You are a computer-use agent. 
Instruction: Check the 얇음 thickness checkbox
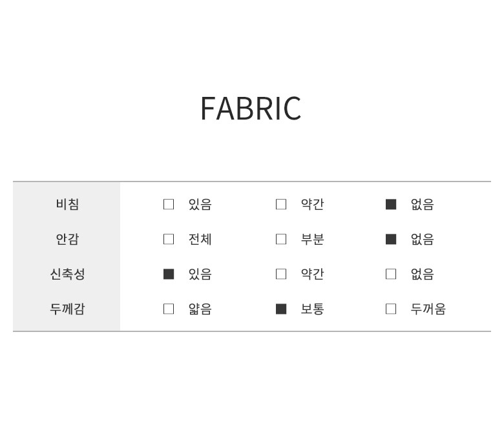coord(169,309)
